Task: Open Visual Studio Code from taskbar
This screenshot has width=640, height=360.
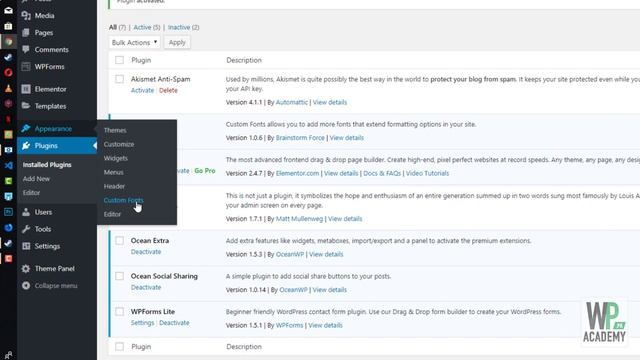Action: coord(8,165)
